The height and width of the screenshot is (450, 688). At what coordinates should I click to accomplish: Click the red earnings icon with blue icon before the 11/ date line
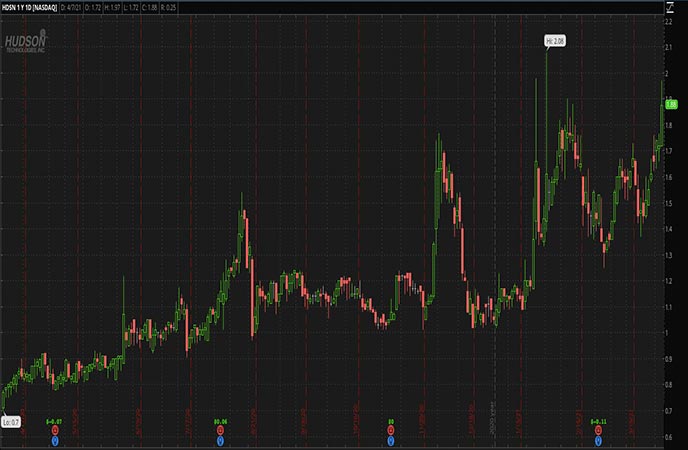tap(391, 430)
